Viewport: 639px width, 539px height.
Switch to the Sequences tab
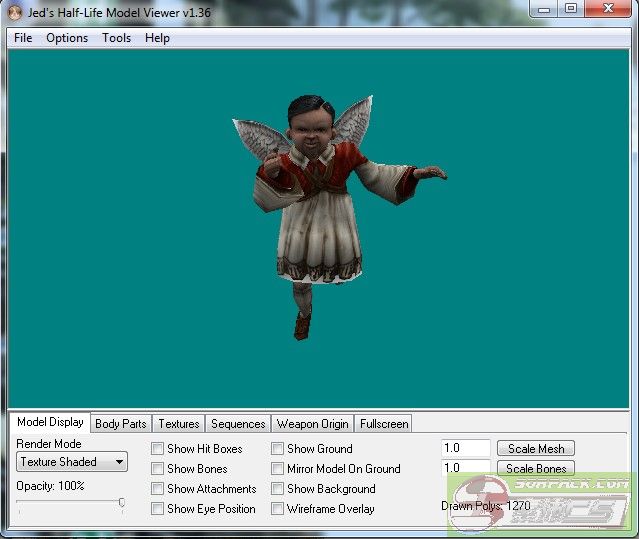coord(238,424)
